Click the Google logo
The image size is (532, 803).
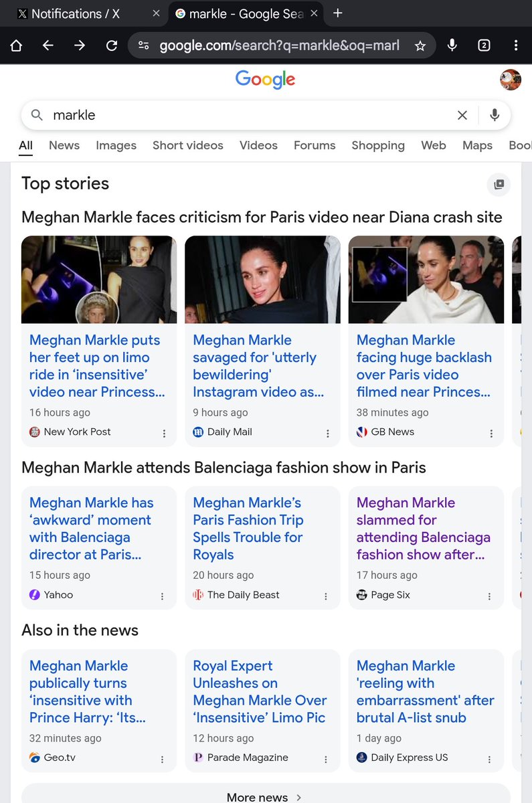pos(265,80)
